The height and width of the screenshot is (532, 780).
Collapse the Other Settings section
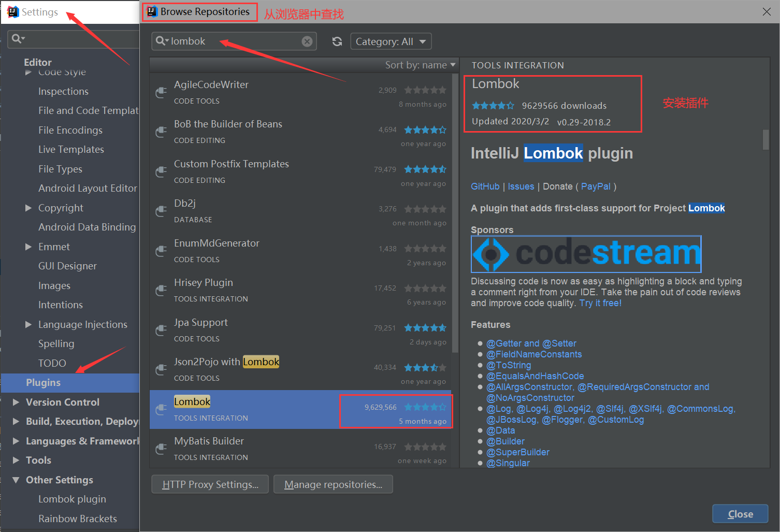[x=16, y=480]
